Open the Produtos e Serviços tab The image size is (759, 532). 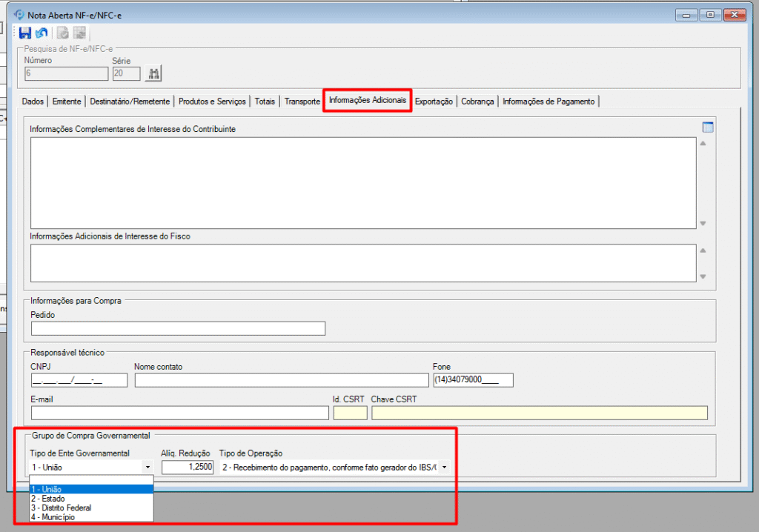[x=211, y=102]
